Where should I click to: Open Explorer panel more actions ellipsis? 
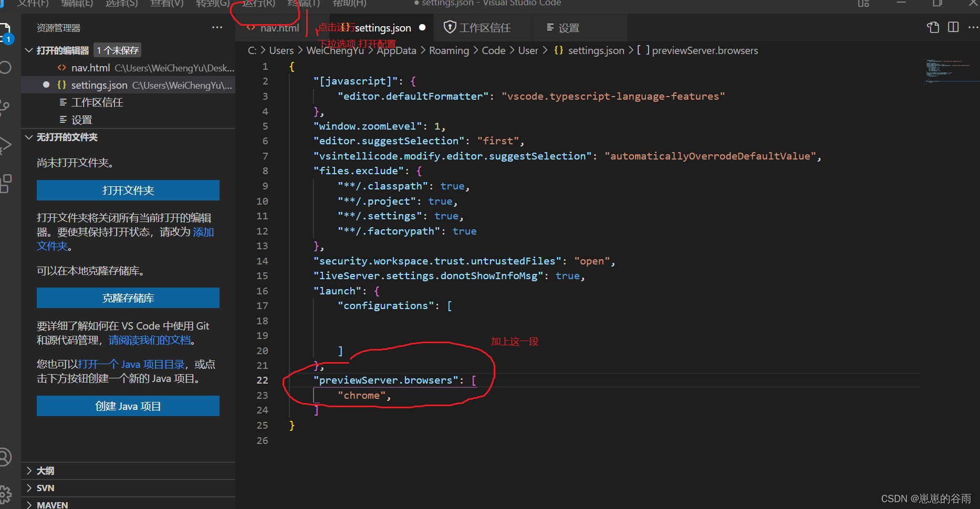(217, 27)
